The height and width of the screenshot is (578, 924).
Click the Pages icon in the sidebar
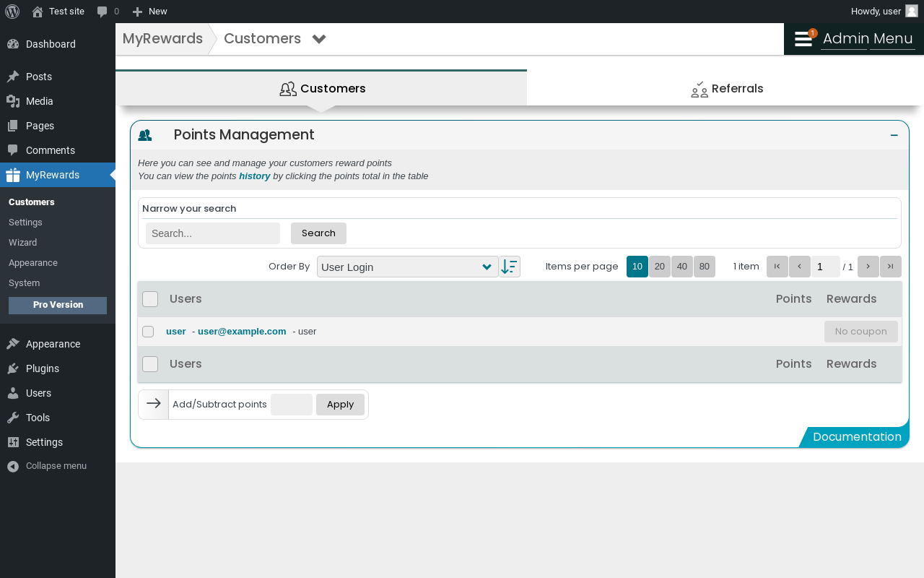[13, 126]
